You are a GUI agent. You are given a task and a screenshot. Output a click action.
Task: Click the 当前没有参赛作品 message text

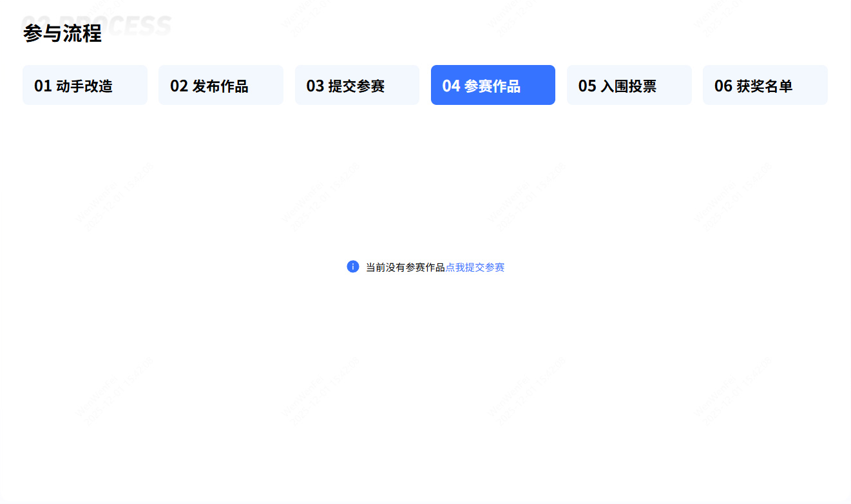(405, 267)
